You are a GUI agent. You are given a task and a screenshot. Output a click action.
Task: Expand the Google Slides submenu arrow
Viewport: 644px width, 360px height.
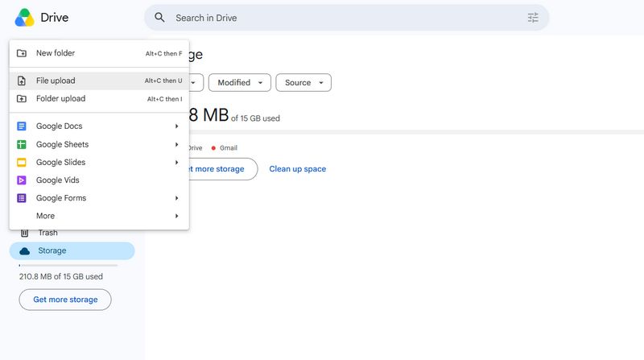[x=176, y=163]
